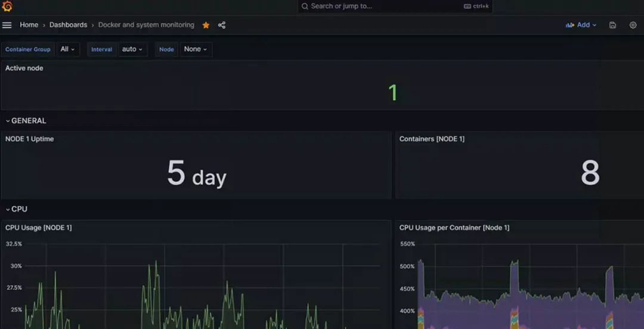Save the dashboard using the disk icon

point(612,25)
